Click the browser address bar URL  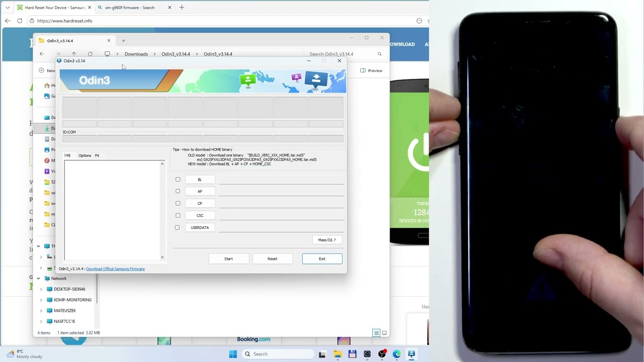(64, 21)
